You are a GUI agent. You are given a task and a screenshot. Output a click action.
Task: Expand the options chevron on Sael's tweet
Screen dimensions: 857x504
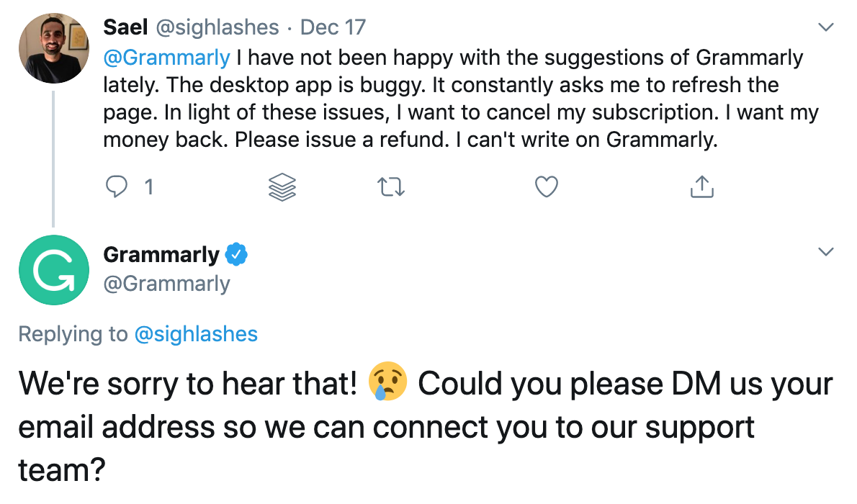(x=827, y=28)
